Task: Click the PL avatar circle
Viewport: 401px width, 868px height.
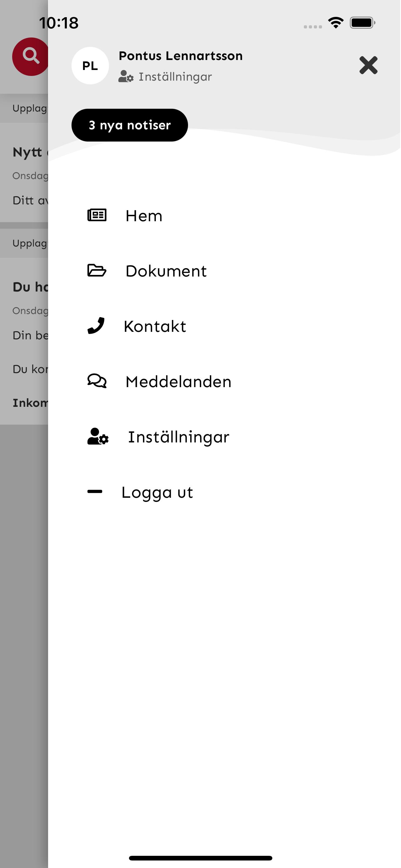Action: point(90,66)
